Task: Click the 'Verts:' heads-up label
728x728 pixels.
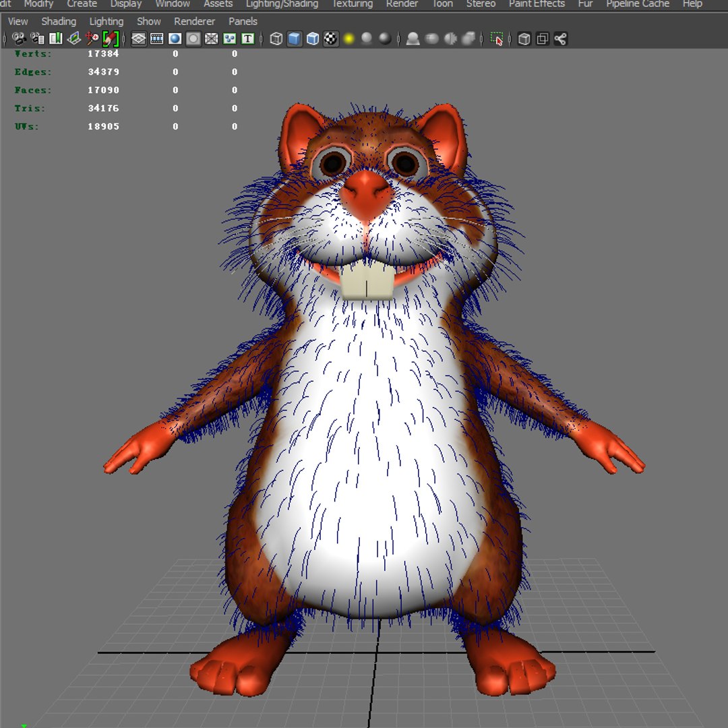Action: point(33,54)
